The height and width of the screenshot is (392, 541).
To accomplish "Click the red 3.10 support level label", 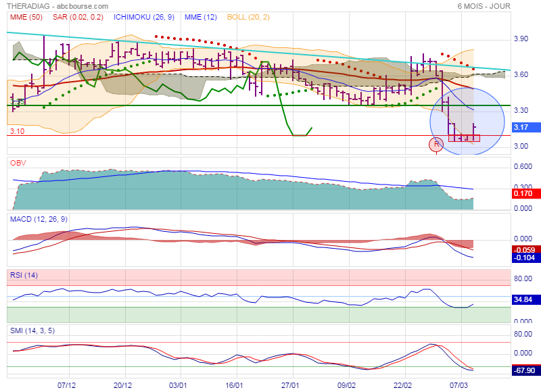I will 18,131.
